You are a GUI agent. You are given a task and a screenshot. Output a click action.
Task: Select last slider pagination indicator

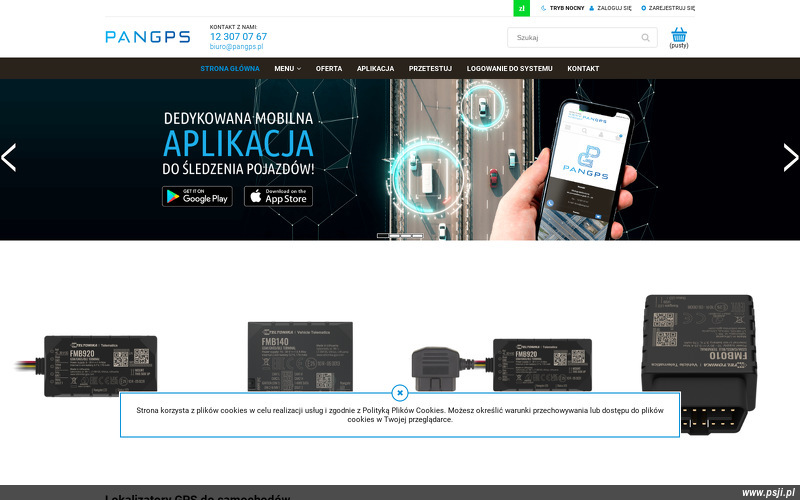pos(417,236)
